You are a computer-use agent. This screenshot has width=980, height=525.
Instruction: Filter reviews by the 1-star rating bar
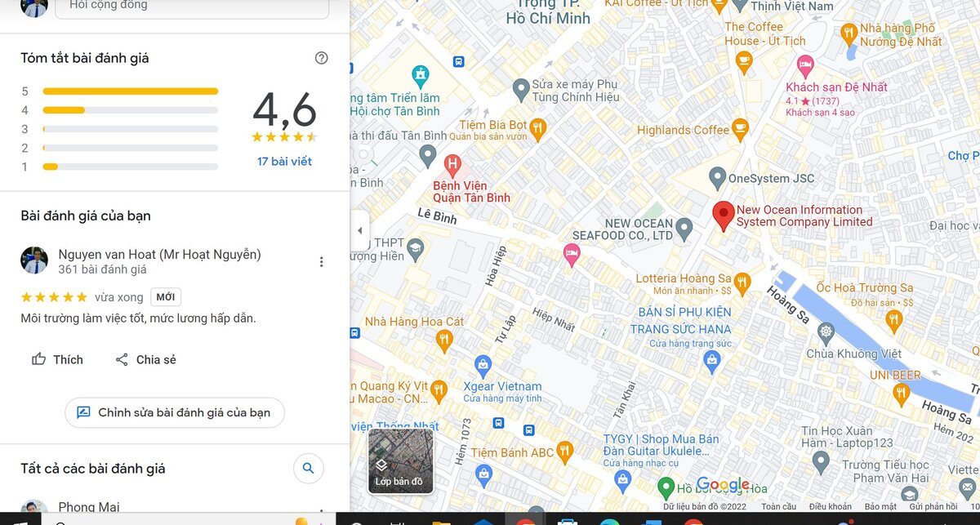click(x=130, y=167)
